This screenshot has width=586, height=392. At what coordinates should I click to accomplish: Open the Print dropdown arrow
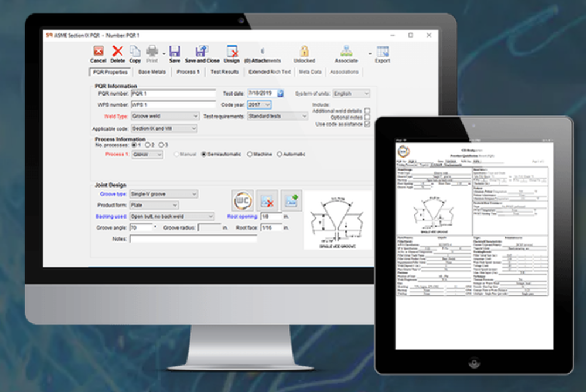[163, 53]
